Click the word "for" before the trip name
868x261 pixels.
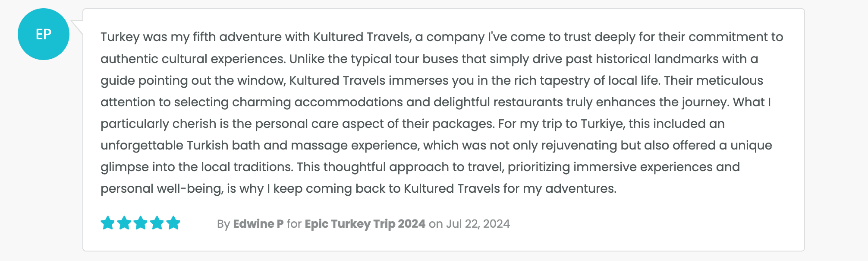pyautogui.click(x=294, y=224)
